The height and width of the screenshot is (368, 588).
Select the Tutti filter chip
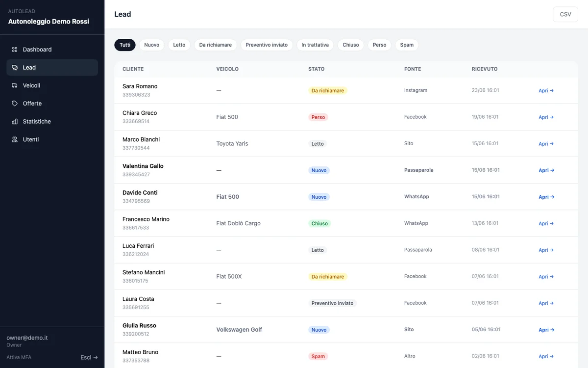coord(125,45)
